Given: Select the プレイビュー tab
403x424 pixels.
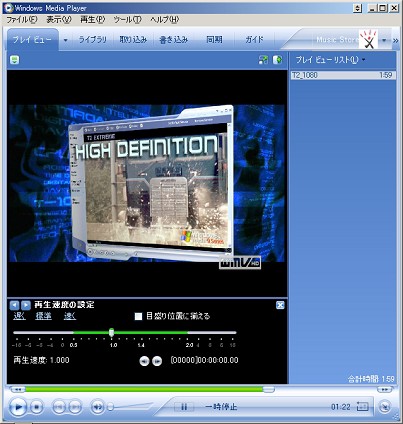Looking at the screenshot, I should click(x=32, y=40).
